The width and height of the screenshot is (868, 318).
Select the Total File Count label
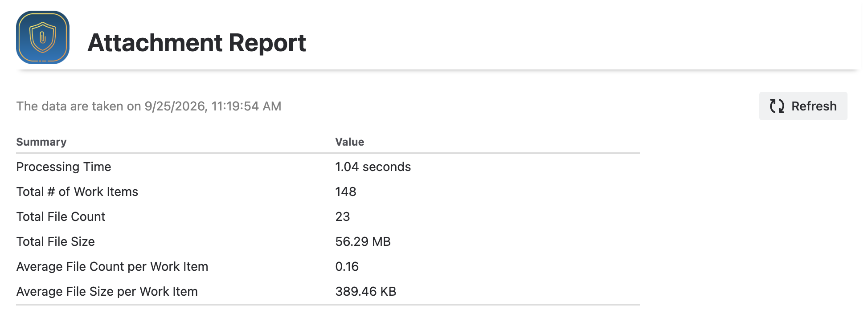61,216
